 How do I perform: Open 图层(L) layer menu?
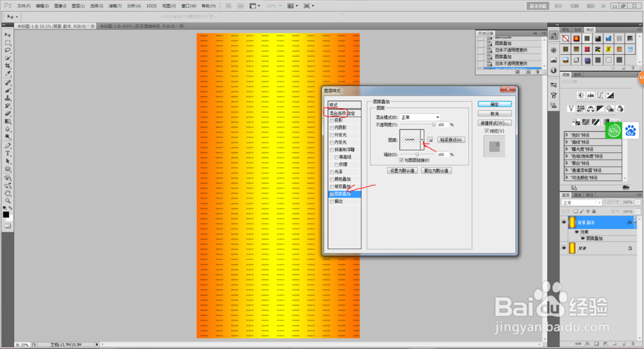[x=78, y=6]
